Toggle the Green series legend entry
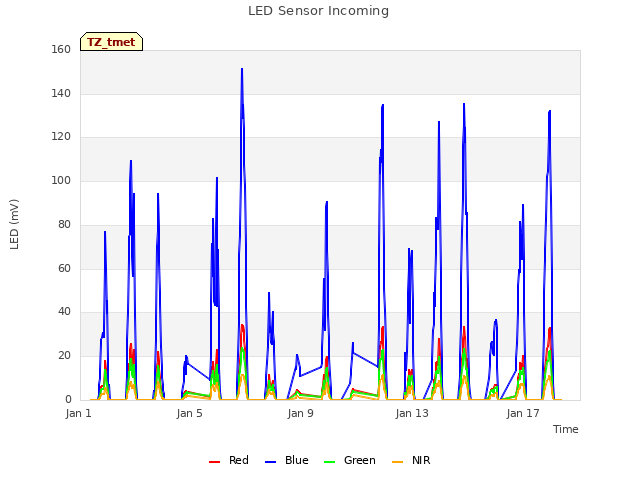Image resolution: width=640 pixels, height=480 pixels. [349, 460]
